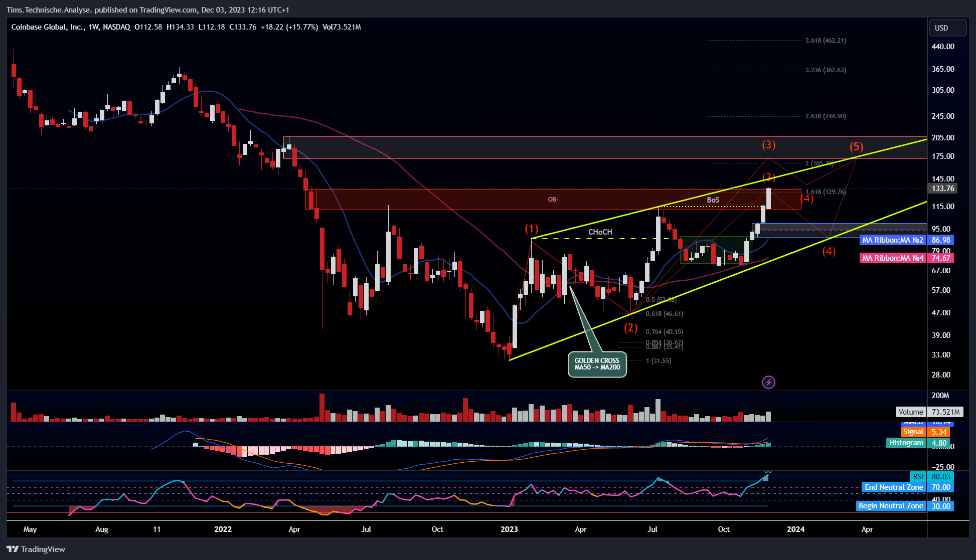The image size is (976, 560).
Task: Click the Volume label in volume pane
Action: 911,412
